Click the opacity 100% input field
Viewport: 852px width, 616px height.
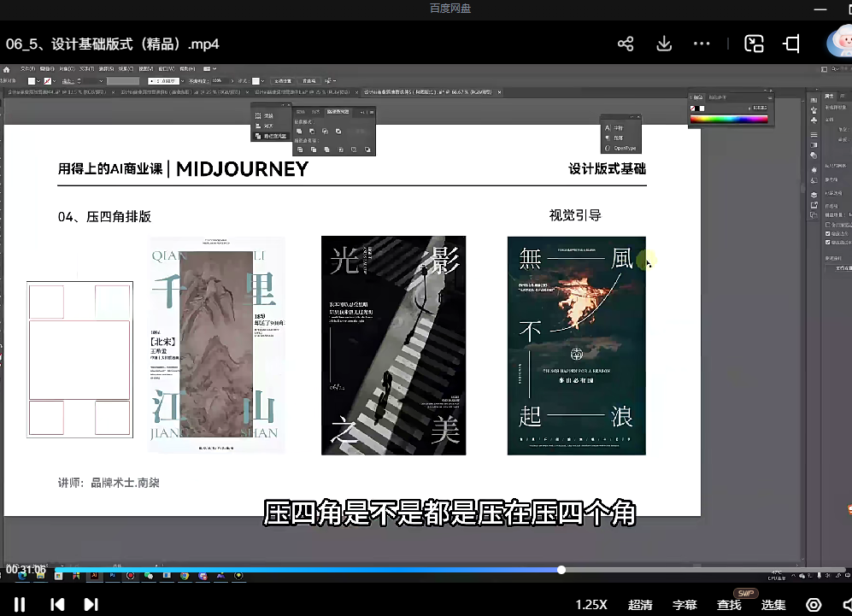click(x=220, y=81)
